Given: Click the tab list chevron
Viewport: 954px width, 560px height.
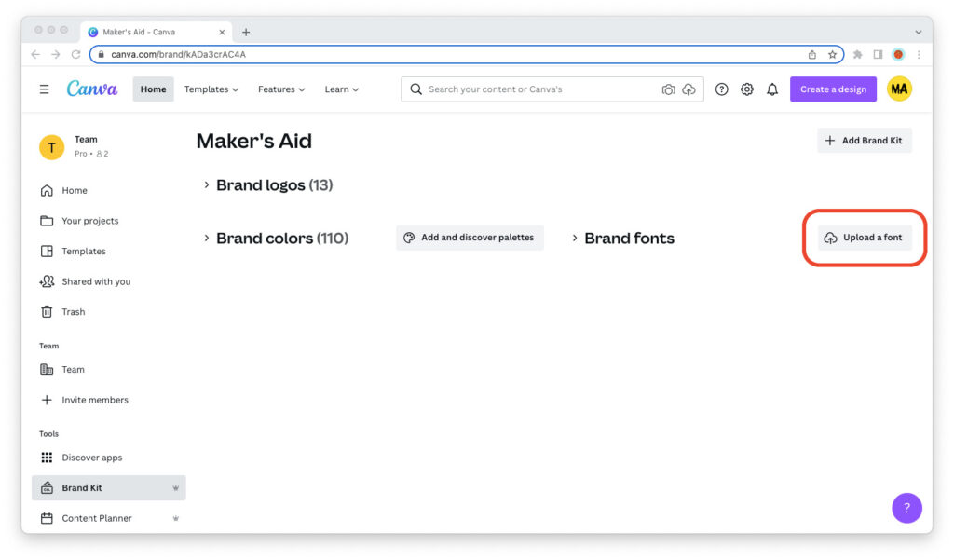Looking at the screenshot, I should tap(918, 33).
